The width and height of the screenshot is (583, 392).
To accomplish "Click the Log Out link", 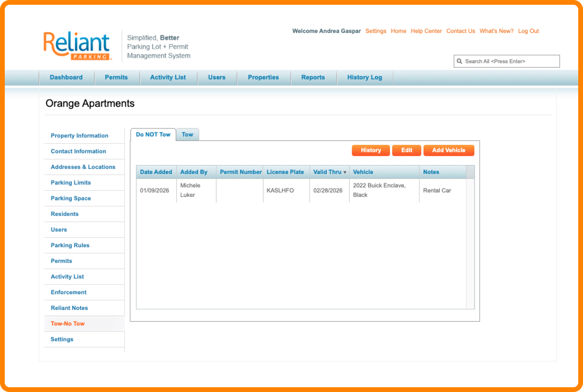I will point(528,31).
